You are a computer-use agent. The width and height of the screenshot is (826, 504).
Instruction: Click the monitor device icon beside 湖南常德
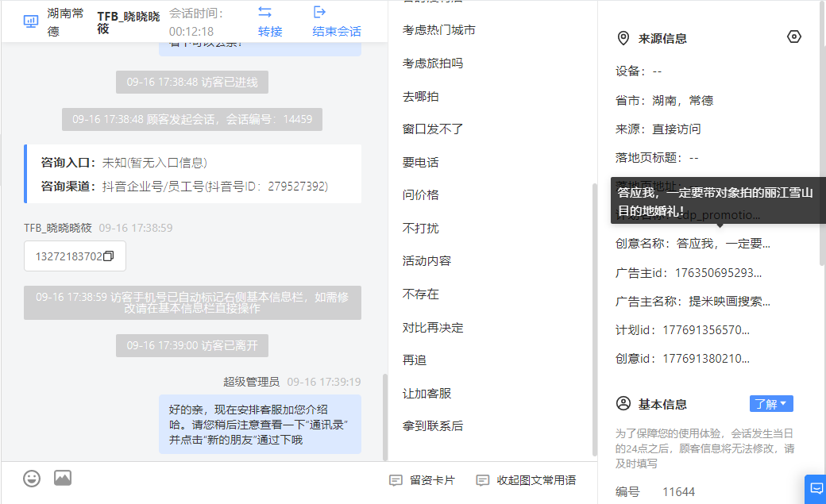coord(31,21)
